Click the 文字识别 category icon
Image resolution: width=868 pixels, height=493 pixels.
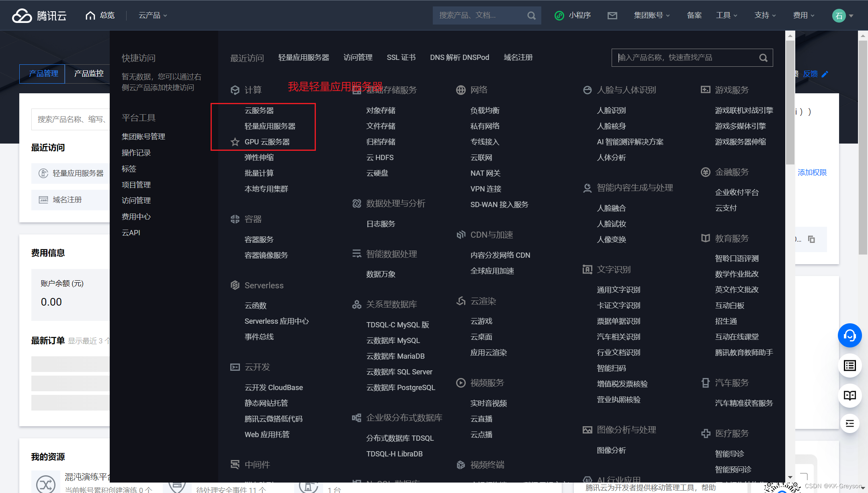click(x=587, y=269)
